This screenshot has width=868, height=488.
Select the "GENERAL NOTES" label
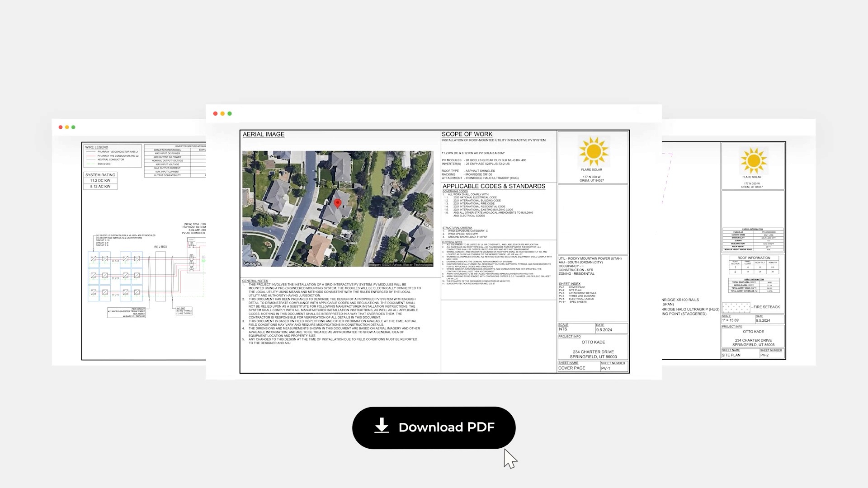[255, 281]
